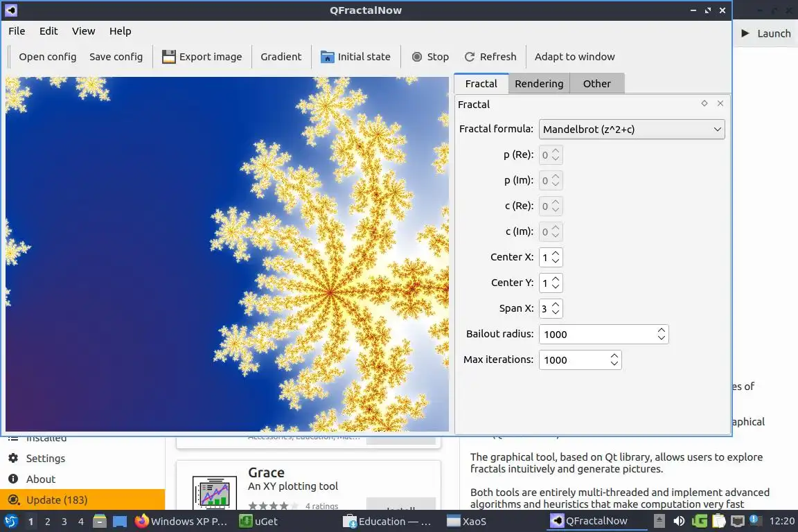The width and height of the screenshot is (798, 532).
Task: Click the p (Re) spin box
Action: click(x=551, y=154)
